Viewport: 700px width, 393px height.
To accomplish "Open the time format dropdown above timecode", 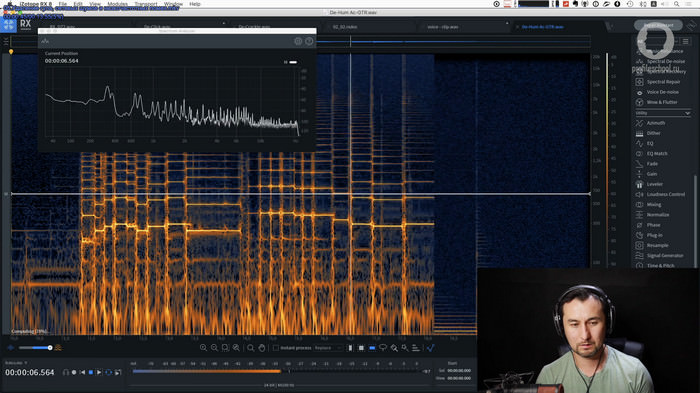I will click(x=16, y=363).
